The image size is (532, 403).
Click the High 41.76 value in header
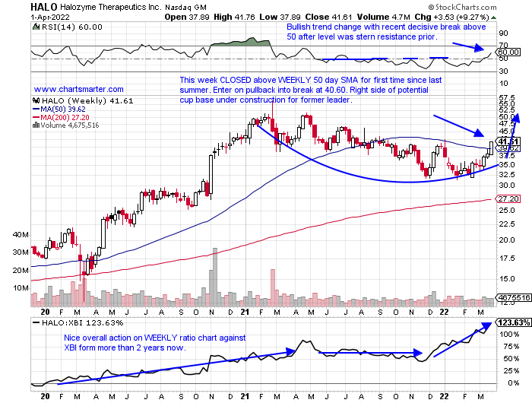click(234, 17)
